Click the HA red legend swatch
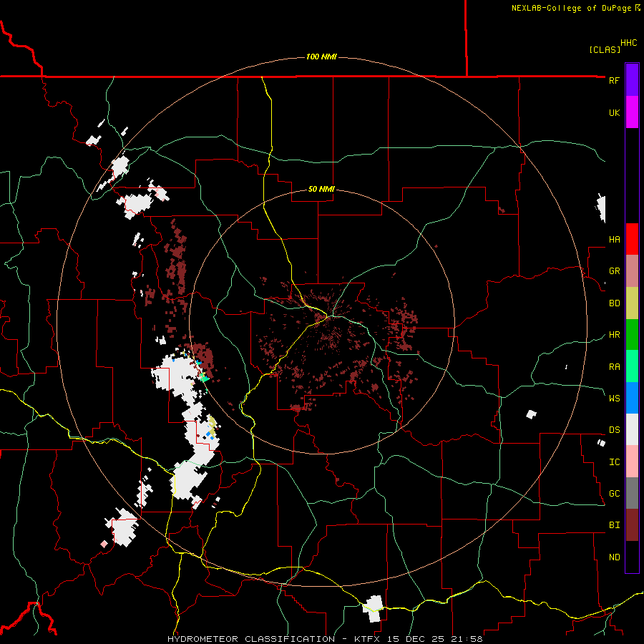Screen dimensions: 644x644 click(632, 239)
